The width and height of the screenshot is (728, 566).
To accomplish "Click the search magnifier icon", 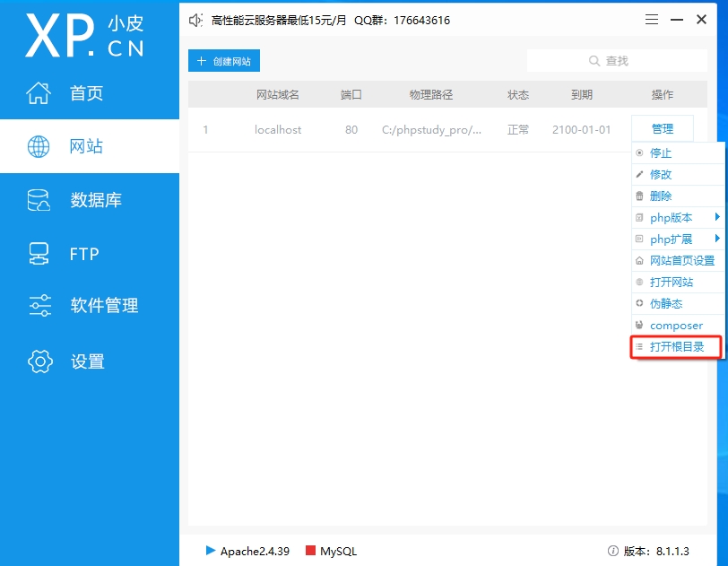I will pos(594,61).
